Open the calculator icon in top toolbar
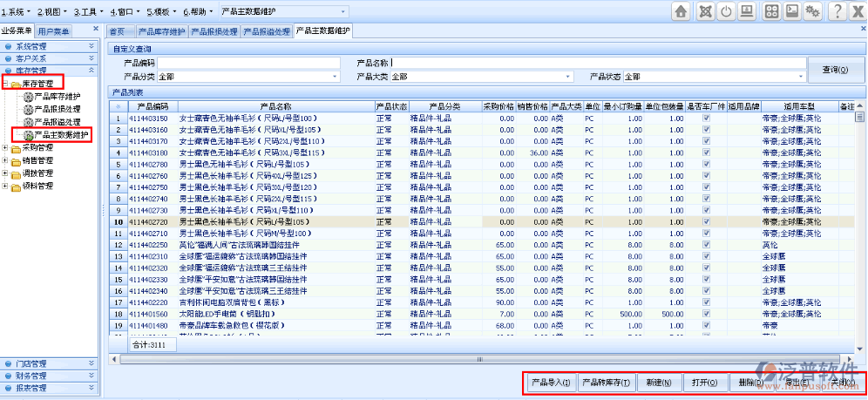Image resolution: width=868 pixels, height=400 pixels. point(771,11)
